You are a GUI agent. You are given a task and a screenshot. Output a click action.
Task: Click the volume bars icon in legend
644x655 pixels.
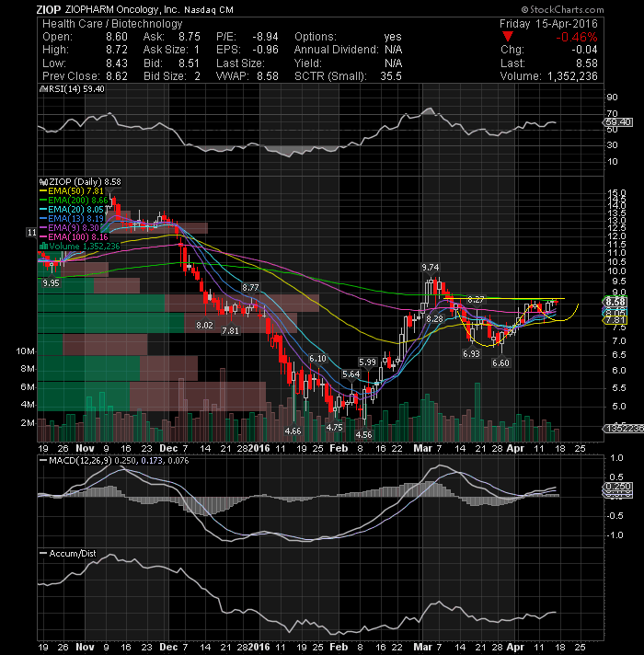(x=43, y=247)
